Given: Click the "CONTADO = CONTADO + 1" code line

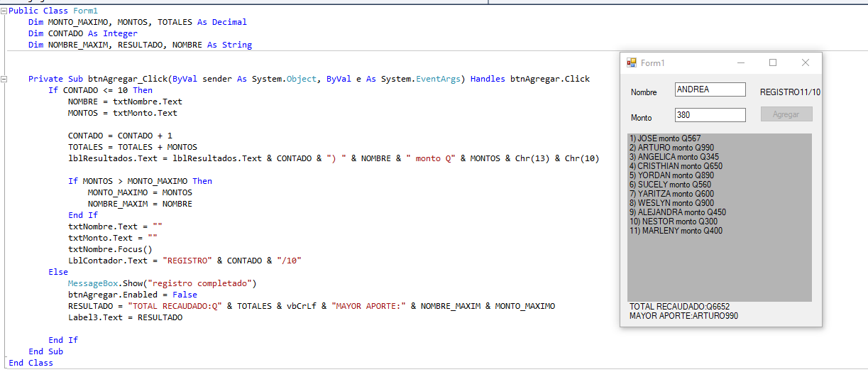Looking at the screenshot, I should (x=120, y=136).
